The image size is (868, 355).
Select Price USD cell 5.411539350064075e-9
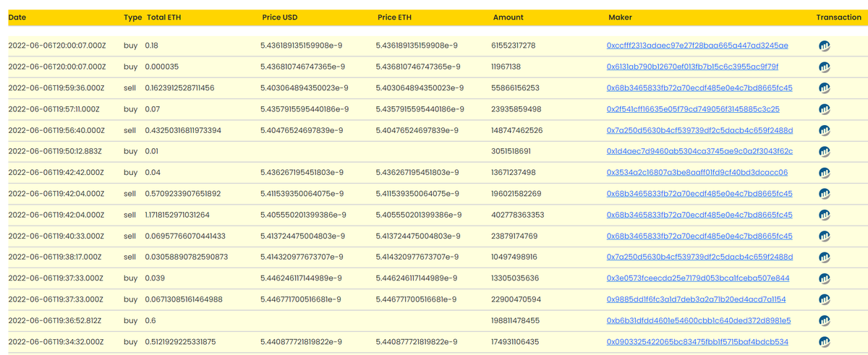302,194
